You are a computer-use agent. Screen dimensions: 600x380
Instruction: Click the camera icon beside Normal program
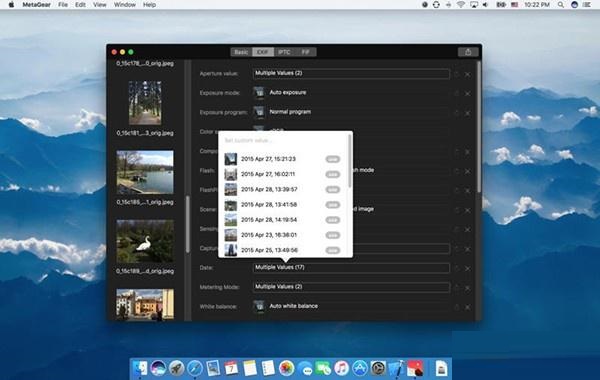pos(259,112)
